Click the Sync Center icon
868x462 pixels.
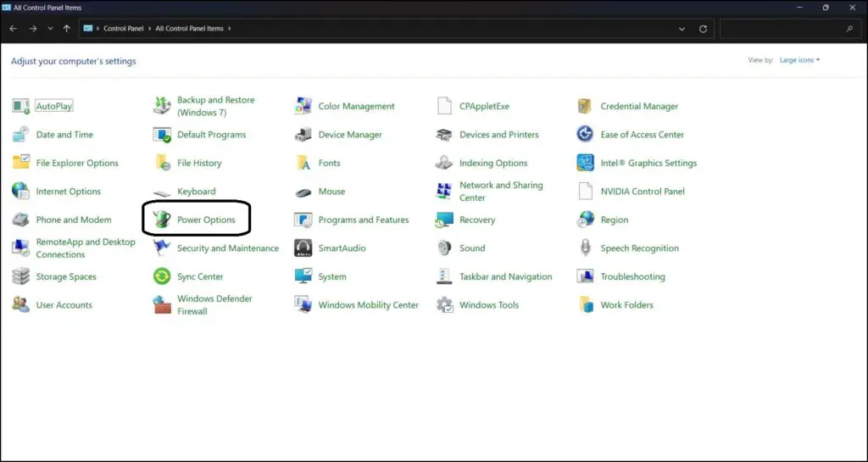pos(162,277)
